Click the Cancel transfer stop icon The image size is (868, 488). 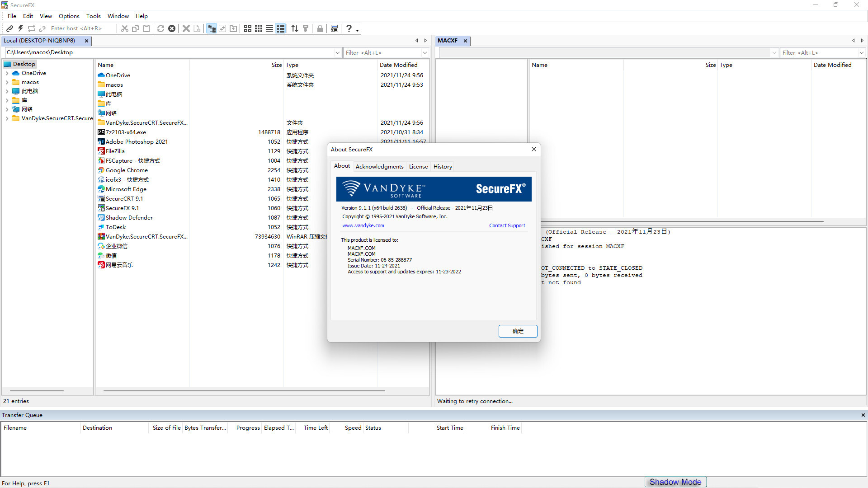172,28
